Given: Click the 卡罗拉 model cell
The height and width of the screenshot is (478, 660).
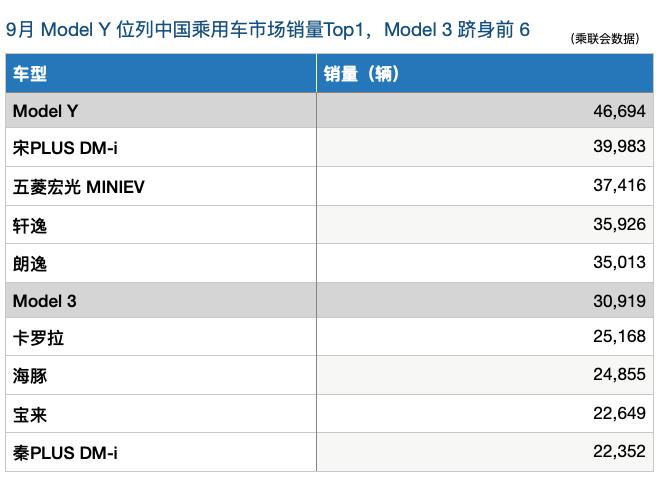Looking at the screenshot, I should 38,338.
